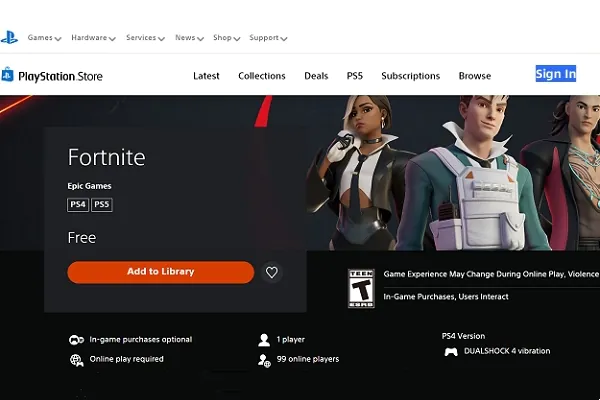600x400 pixels.
Task: Click the 1 player person icon
Action: click(264, 340)
